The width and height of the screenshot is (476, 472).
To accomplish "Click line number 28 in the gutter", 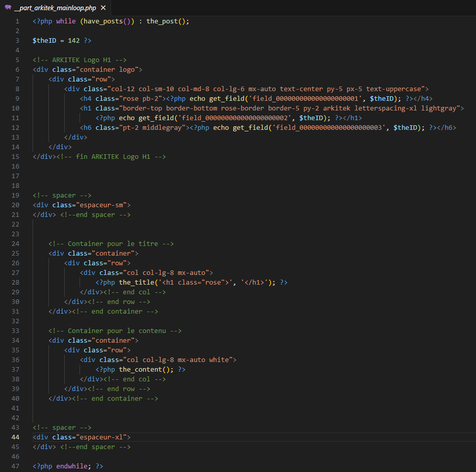I will point(15,283).
